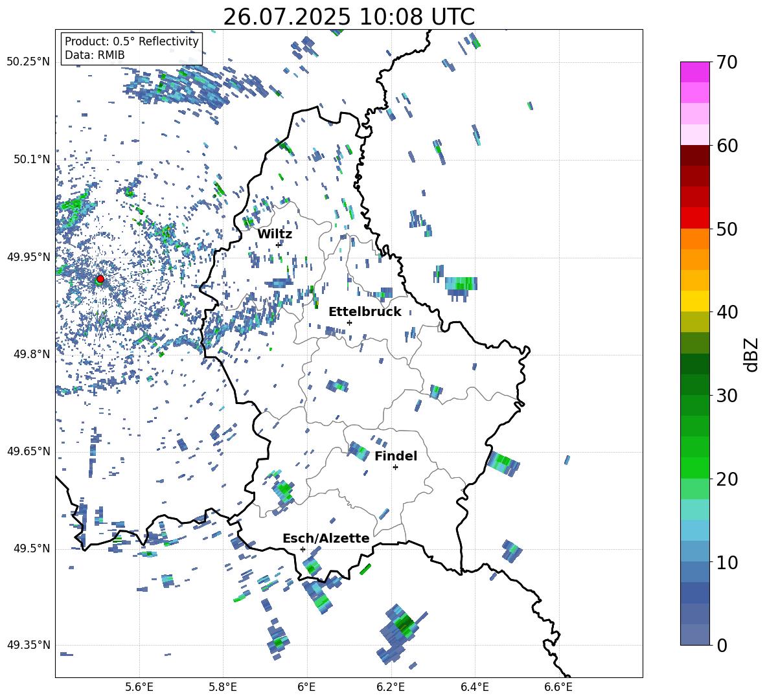This screenshot has width=767, height=700.
Task: Click the 6.6°E longitude label
Action: [558, 687]
